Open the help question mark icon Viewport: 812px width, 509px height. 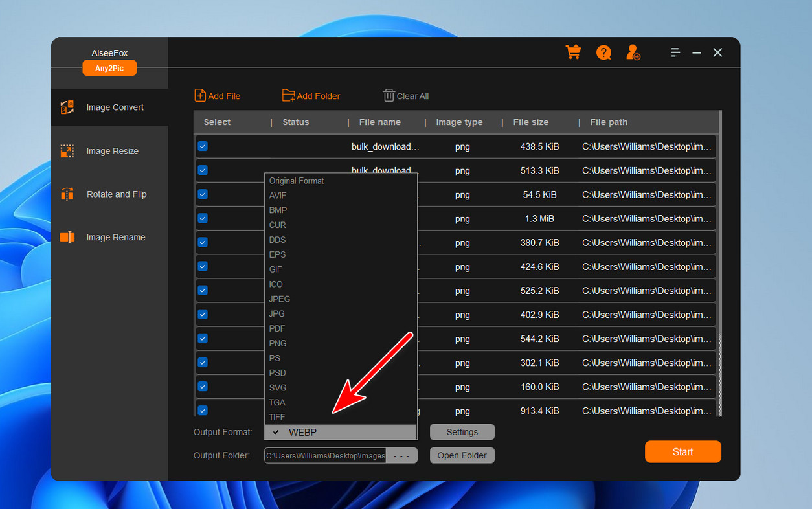click(603, 52)
